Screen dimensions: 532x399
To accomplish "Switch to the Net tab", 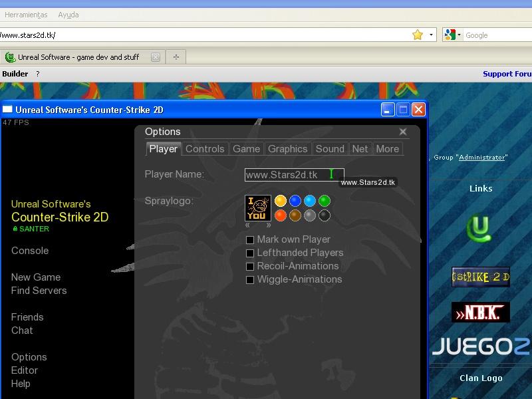I will [360, 148].
